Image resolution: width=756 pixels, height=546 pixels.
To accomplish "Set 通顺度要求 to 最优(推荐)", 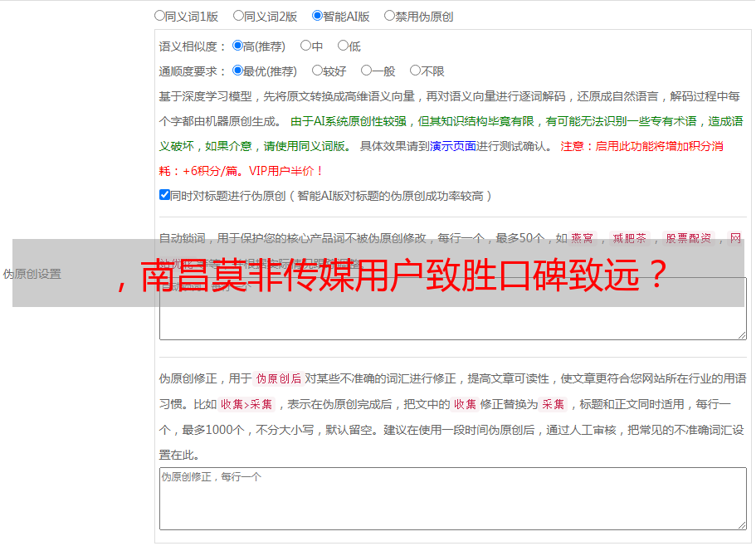I will point(237,71).
